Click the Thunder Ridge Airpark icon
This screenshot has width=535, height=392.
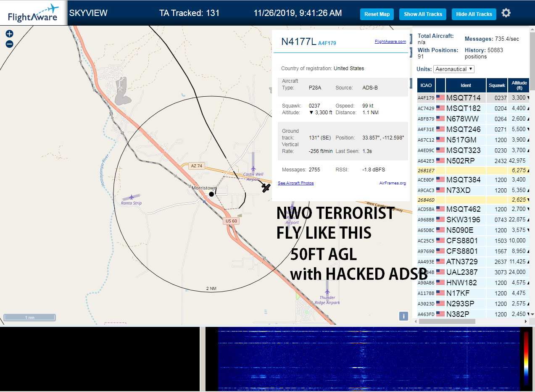point(327,291)
